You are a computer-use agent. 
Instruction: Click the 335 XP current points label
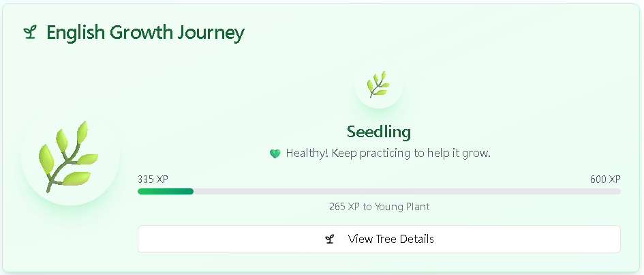[153, 179]
